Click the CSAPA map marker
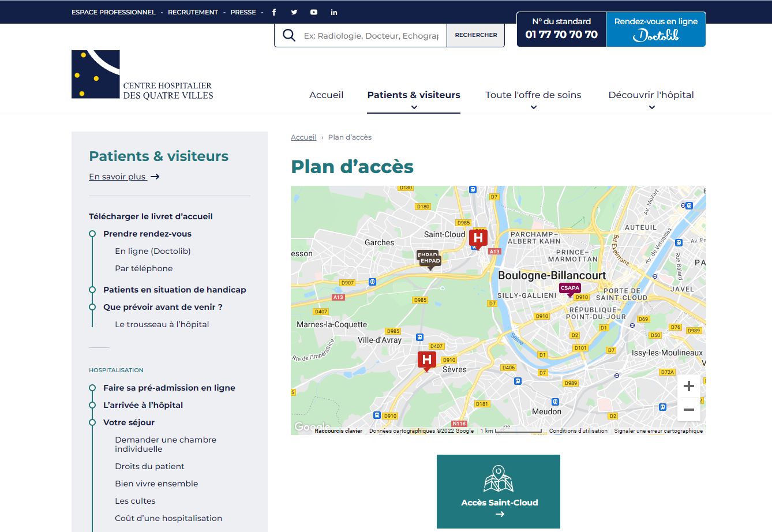This screenshot has width=772, height=532. point(569,288)
